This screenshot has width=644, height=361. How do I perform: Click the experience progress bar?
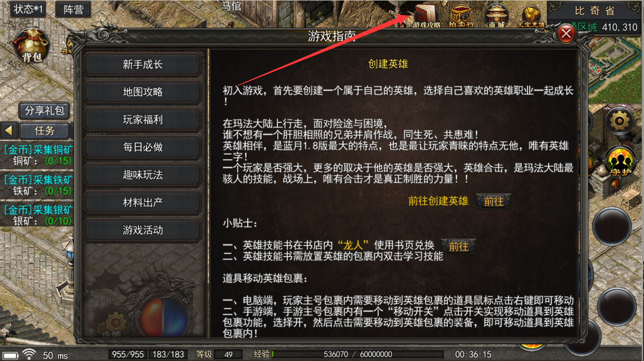[x=357, y=354]
